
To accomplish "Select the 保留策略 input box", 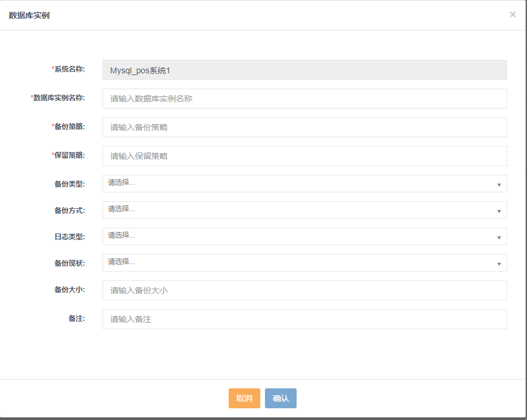I will click(304, 156).
